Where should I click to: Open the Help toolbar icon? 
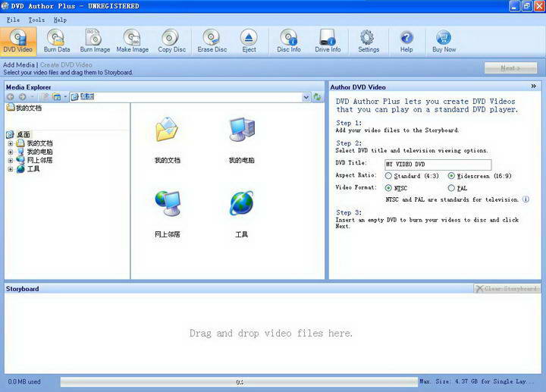click(x=406, y=41)
